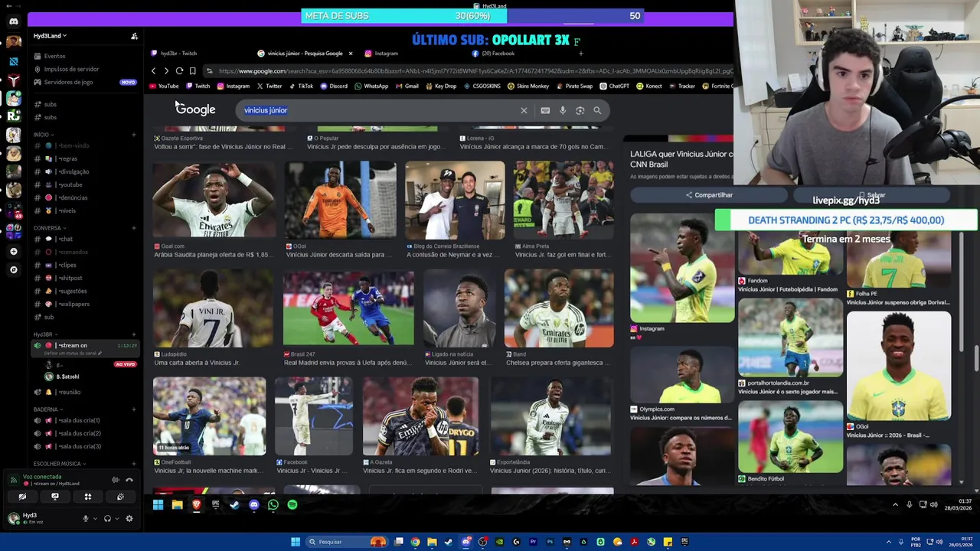Open Discord direct messages home icon
980x551 pixels.
tap(13, 21)
